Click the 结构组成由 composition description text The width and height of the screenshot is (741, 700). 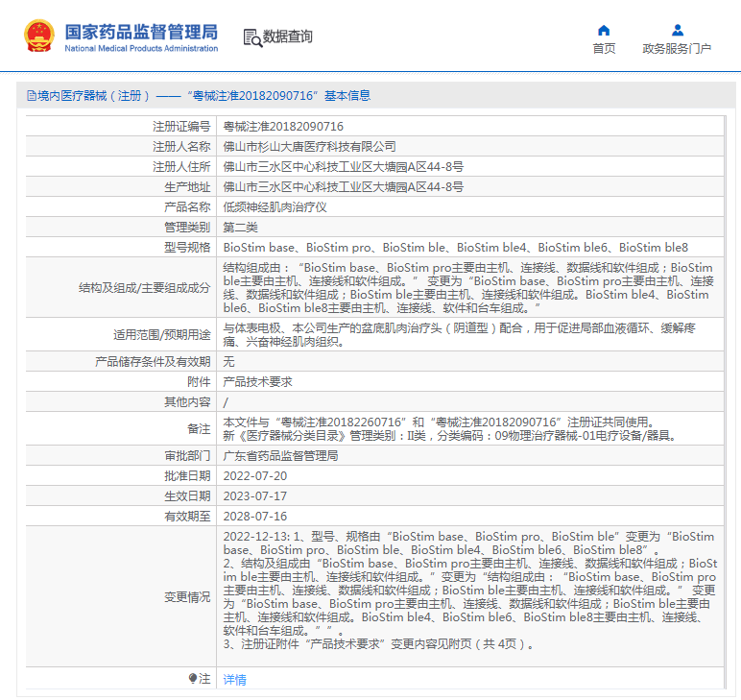pyautogui.click(x=468, y=288)
